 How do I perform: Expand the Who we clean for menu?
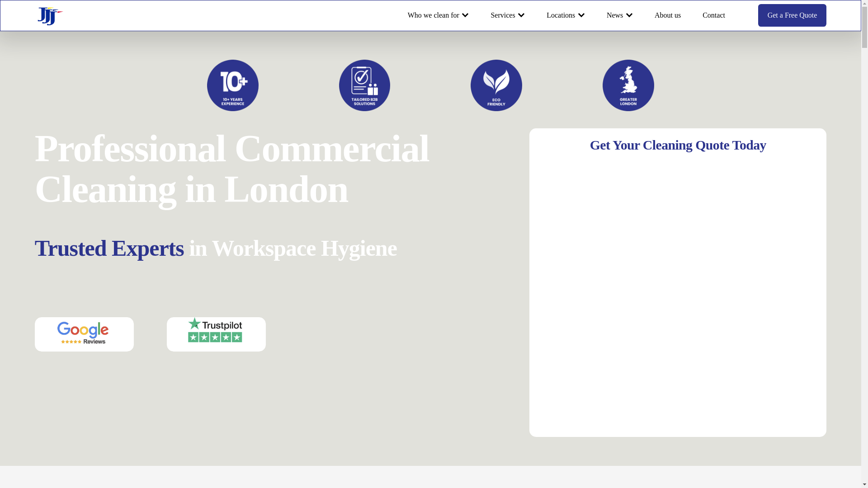(x=438, y=15)
